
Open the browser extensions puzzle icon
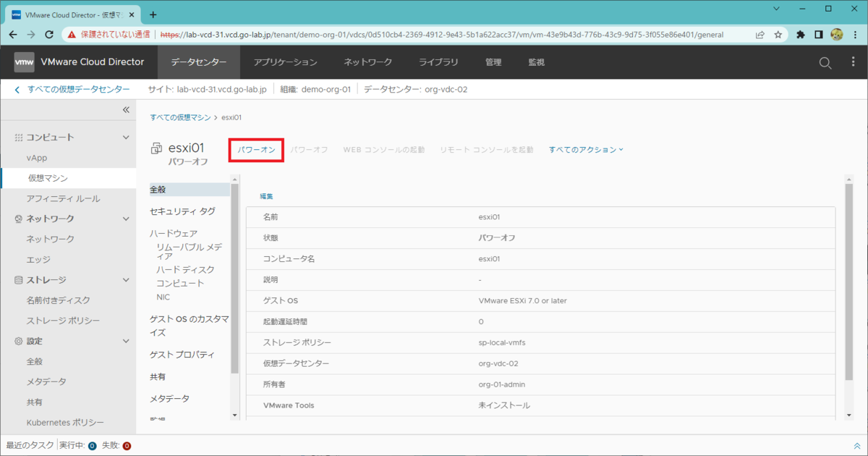[x=801, y=34]
